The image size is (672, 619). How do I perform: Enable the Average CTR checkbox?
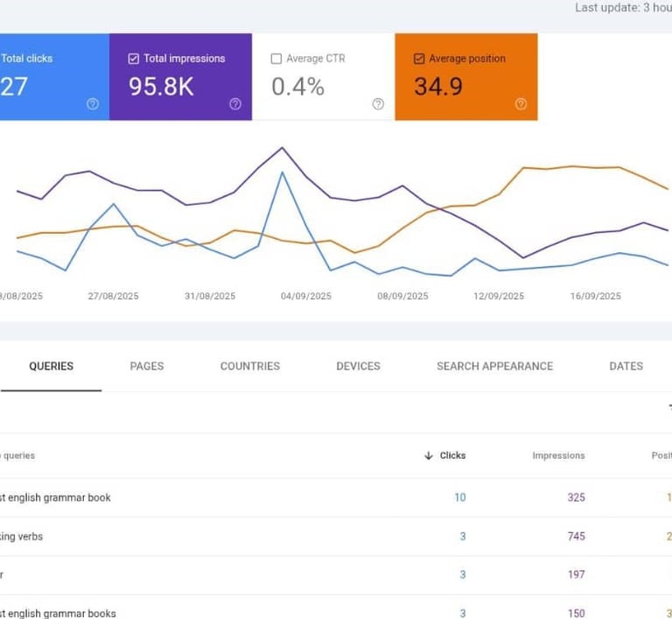[x=276, y=59]
